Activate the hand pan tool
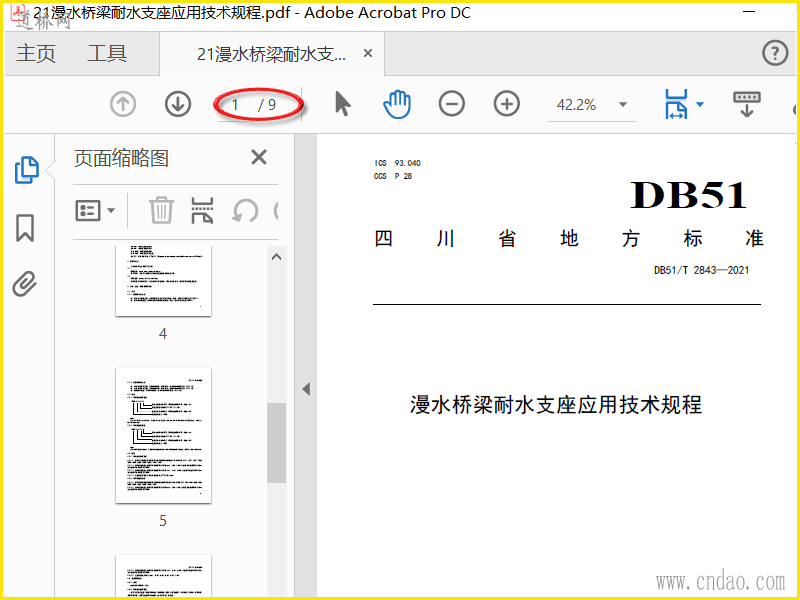The image size is (800, 600). pos(397,105)
